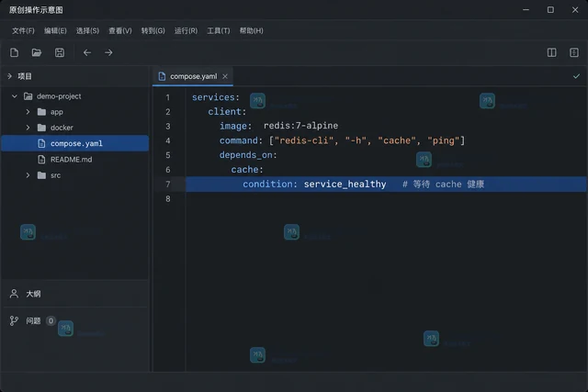Close the compose.yaml tab
This screenshot has width=588, height=392.
click(x=225, y=76)
